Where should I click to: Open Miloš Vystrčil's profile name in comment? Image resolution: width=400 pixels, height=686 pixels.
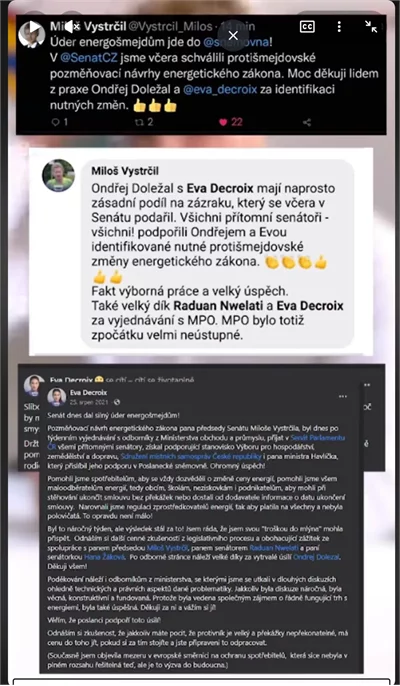point(125,171)
